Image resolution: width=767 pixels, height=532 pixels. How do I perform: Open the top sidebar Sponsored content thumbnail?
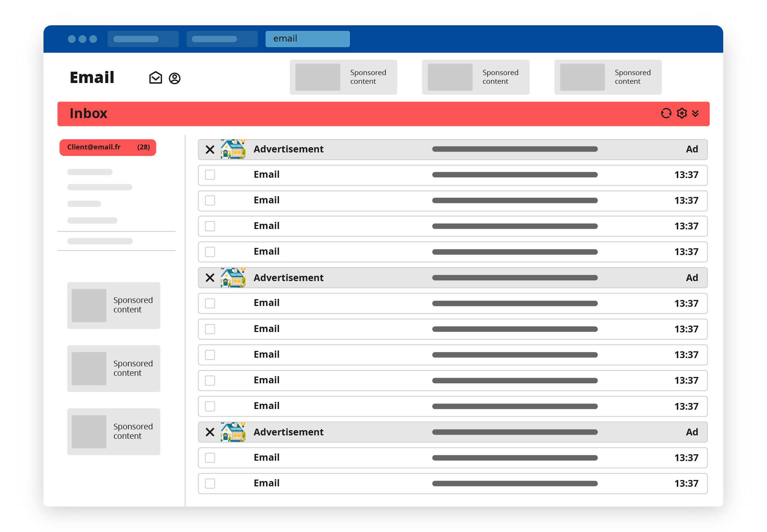(89, 305)
